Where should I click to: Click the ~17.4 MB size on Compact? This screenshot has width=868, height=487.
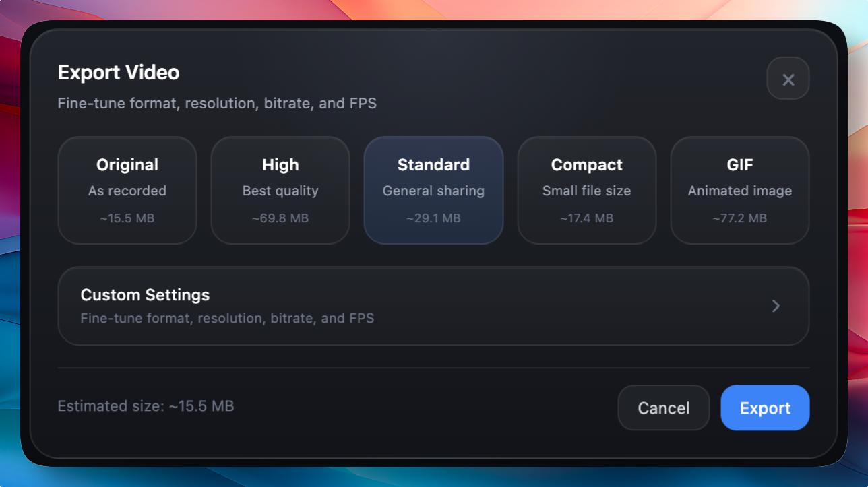click(x=586, y=218)
